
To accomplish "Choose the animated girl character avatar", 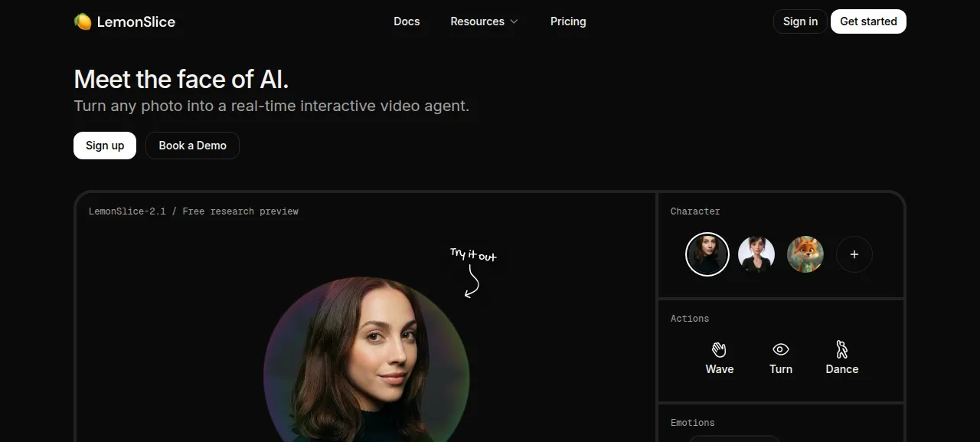I will click(x=756, y=254).
